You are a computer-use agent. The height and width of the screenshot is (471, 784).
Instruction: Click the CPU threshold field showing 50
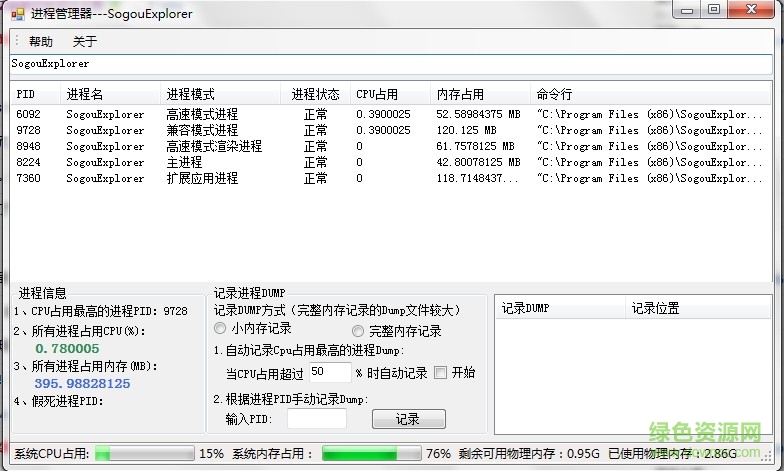[x=330, y=372]
